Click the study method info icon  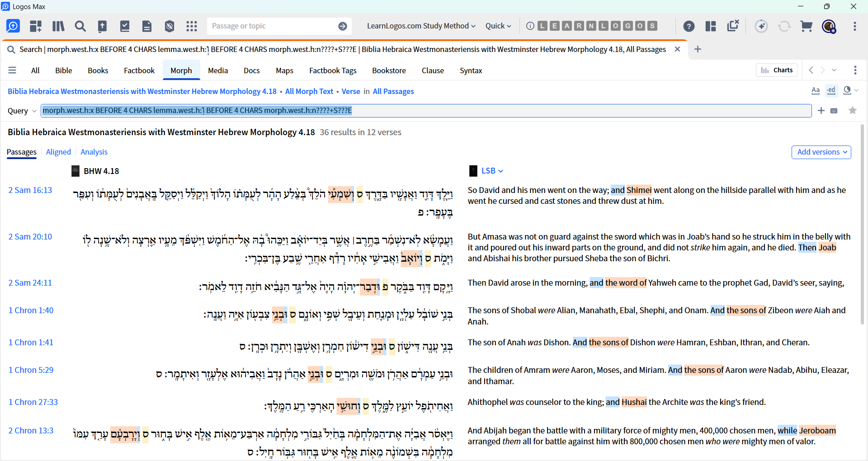[530, 26]
